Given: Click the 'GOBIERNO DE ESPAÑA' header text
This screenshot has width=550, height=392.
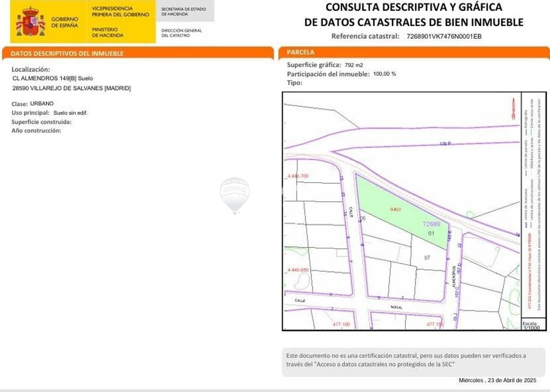Looking at the screenshot, I should [x=65, y=22].
